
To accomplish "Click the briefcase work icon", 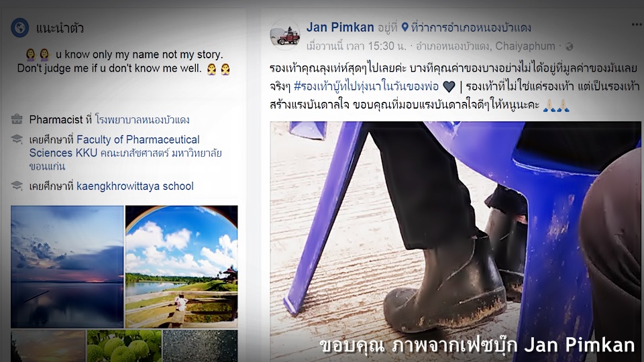I will click(x=17, y=119).
